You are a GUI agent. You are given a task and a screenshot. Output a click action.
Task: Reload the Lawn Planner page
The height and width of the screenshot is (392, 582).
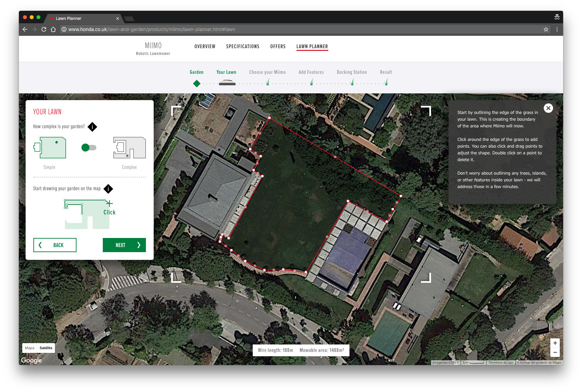click(x=43, y=29)
